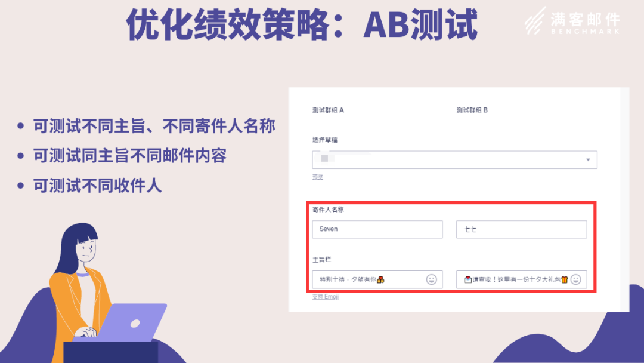The width and height of the screenshot is (644, 363).
Task: Click the slide title 优化绩效策略：AB测试
Action: [302, 24]
